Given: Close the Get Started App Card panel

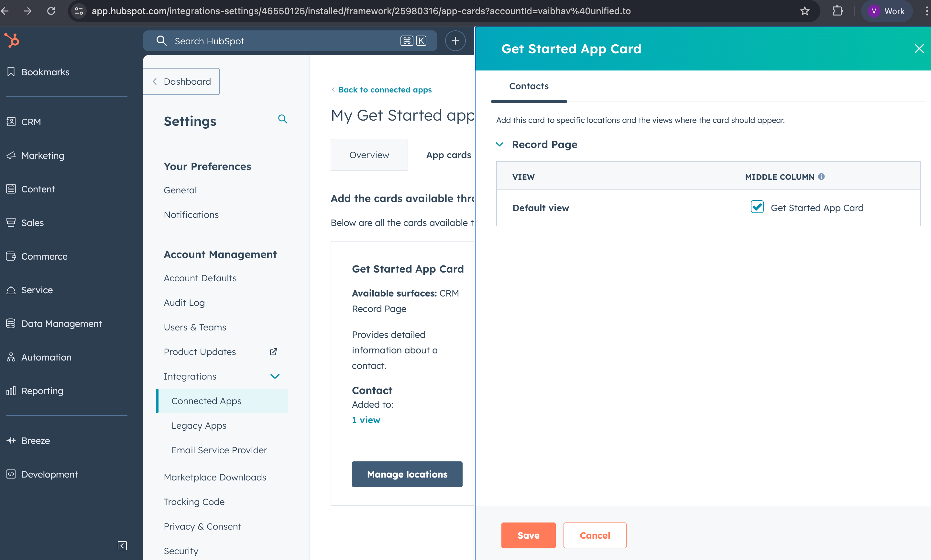Looking at the screenshot, I should pyautogui.click(x=919, y=49).
